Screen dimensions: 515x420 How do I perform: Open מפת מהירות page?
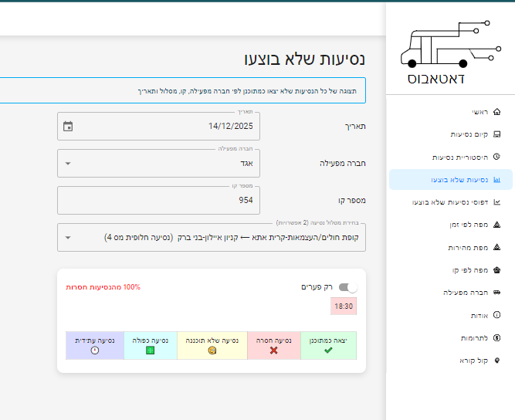click(x=451, y=247)
